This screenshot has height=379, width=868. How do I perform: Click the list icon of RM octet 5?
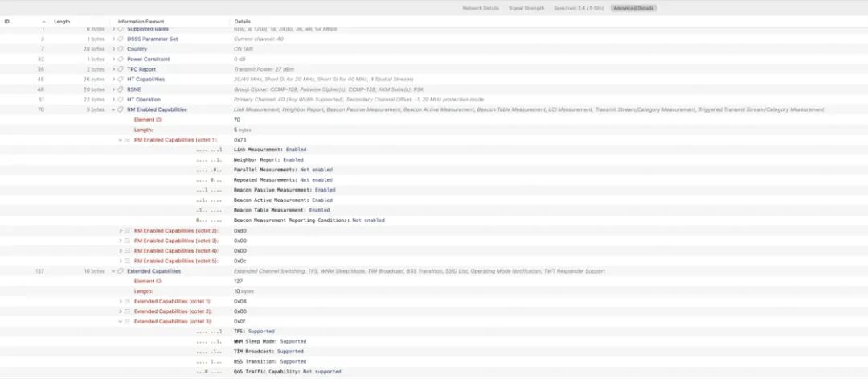(127, 261)
